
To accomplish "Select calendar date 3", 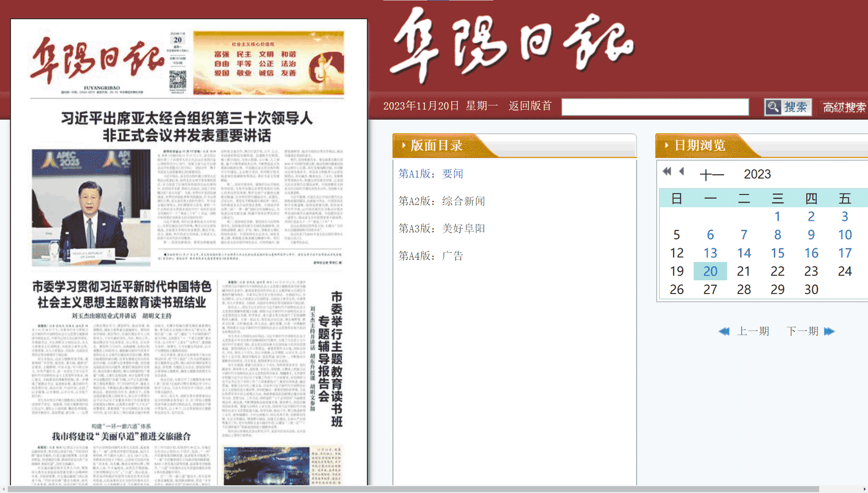I will click(x=845, y=216).
